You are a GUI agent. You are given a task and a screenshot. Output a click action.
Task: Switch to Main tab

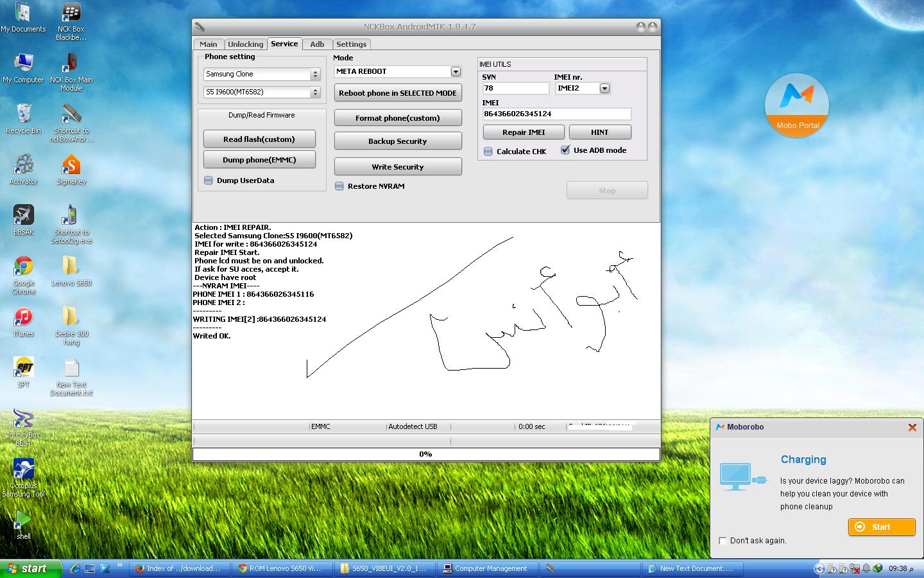click(x=208, y=44)
